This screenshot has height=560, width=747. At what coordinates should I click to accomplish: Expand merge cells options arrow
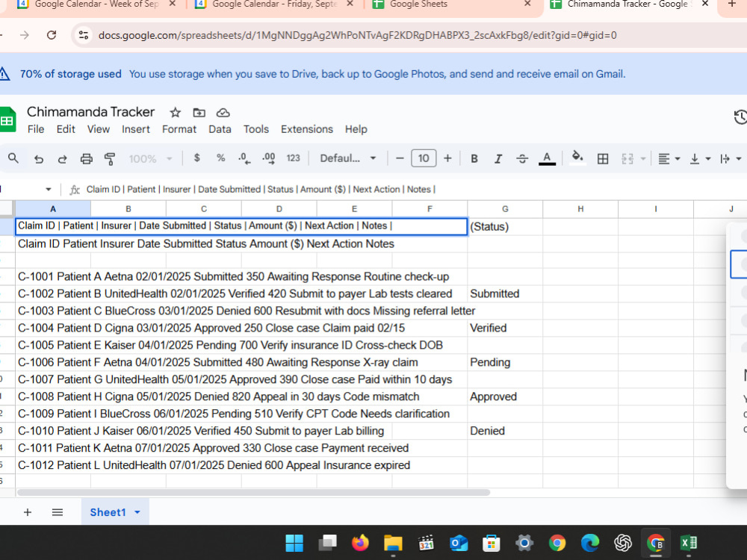point(643,158)
